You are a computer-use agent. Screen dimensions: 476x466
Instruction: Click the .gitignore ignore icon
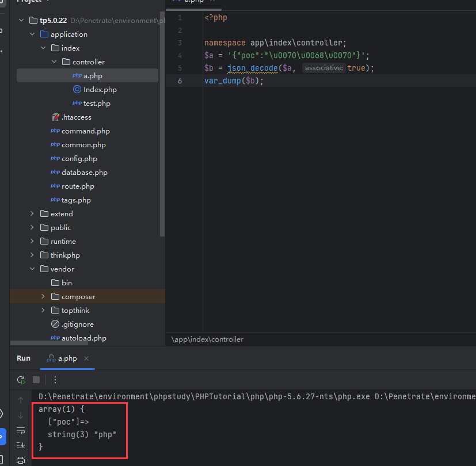pyautogui.click(x=55, y=324)
